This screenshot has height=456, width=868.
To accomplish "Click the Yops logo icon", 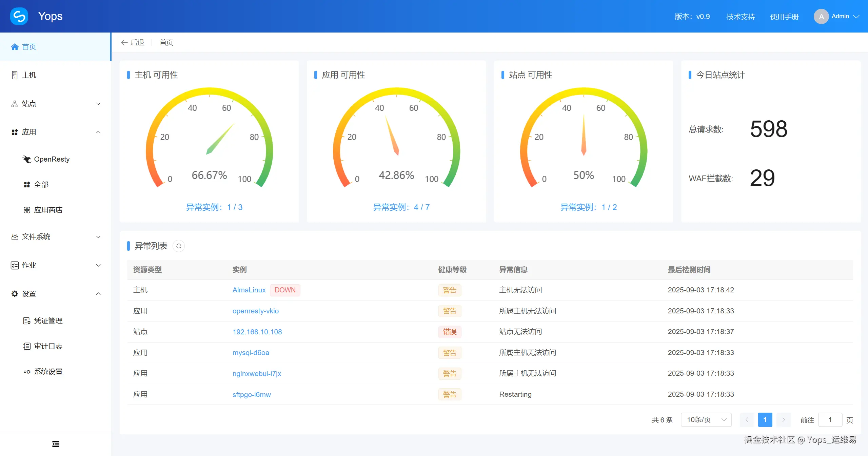I will (19, 16).
